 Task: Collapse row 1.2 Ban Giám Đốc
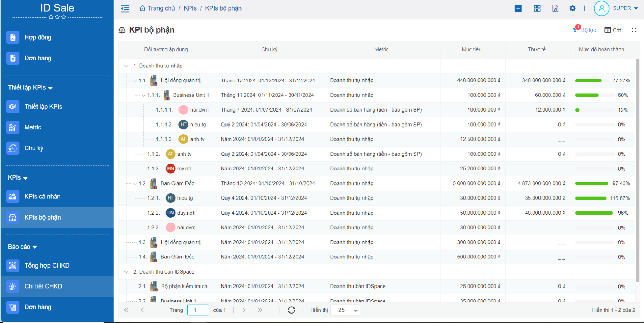[x=135, y=184]
